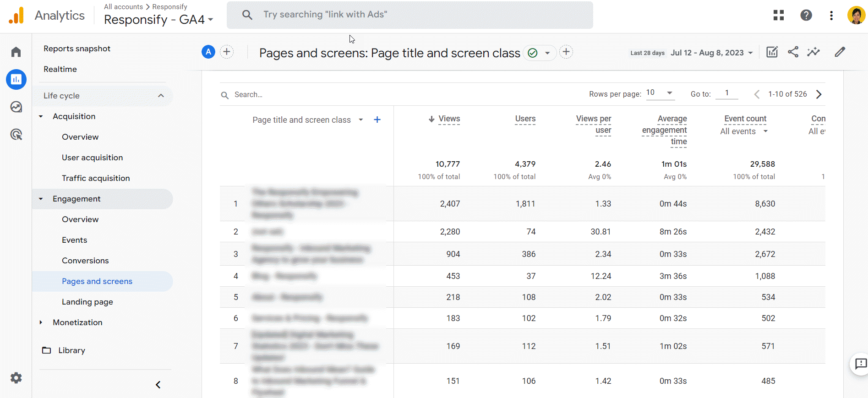This screenshot has width=868, height=398.
Task: Share this report icon
Action: click(x=793, y=52)
